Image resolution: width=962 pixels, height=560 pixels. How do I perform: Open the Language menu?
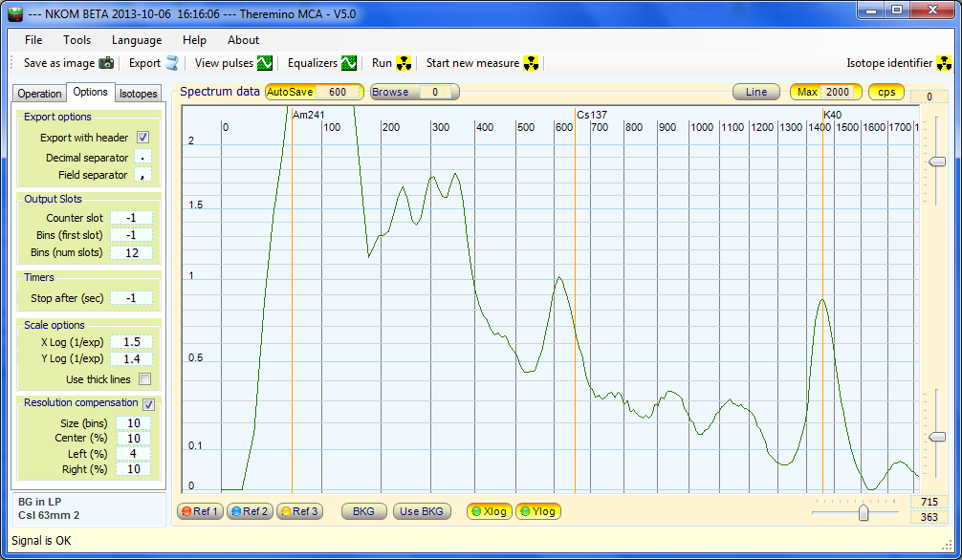(137, 40)
